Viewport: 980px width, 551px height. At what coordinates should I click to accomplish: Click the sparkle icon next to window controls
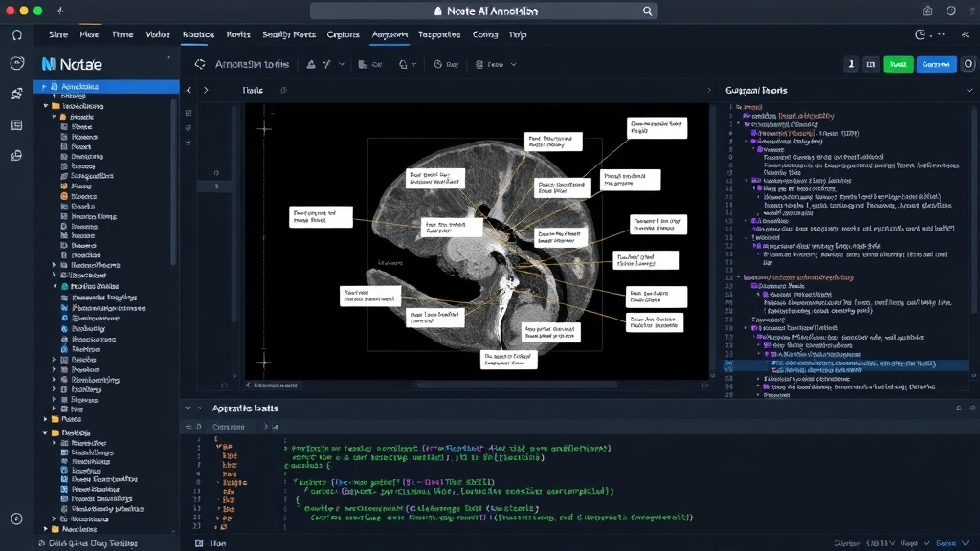60,11
